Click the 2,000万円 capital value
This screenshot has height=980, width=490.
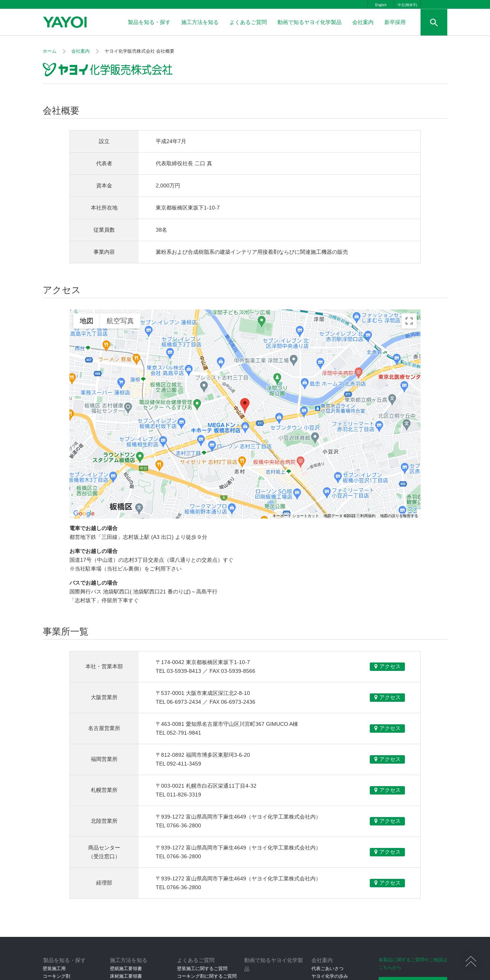(168, 186)
